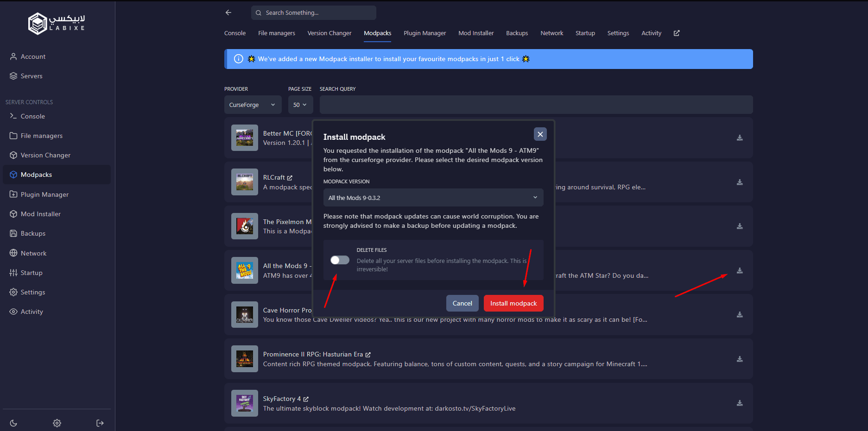This screenshot has width=868, height=431.
Task: Open the gear icon in the sidebar footer
Action: (x=57, y=423)
